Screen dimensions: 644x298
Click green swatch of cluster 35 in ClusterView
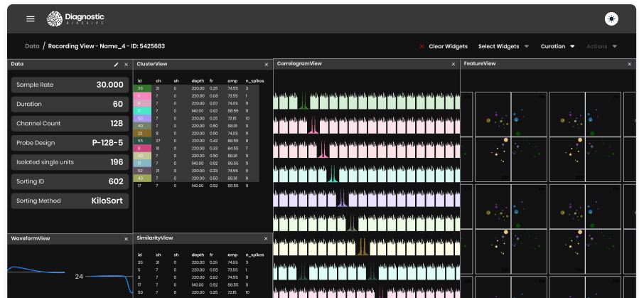[x=142, y=88]
